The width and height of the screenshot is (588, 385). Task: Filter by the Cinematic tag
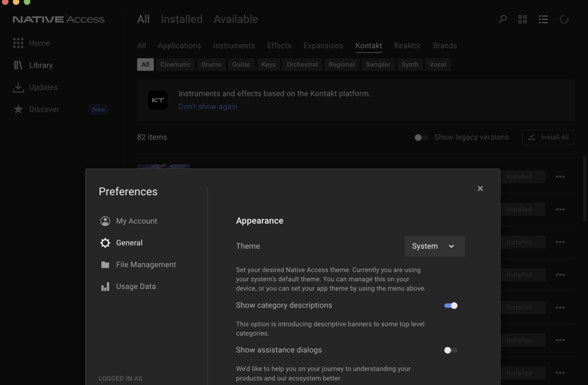(175, 64)
